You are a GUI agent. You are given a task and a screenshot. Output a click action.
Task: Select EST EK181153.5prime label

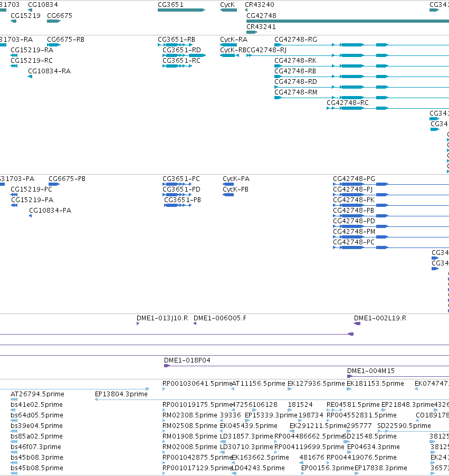click(375, 384)
